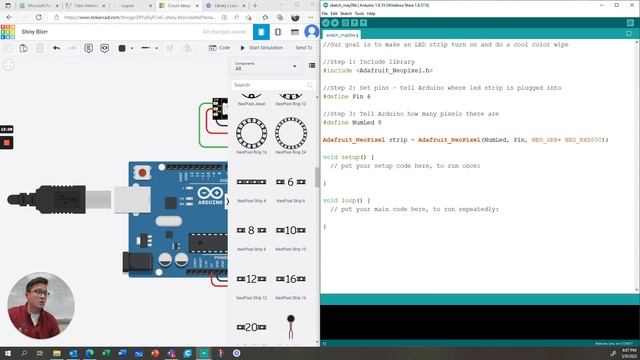Open the Arduino Sketch menu
This screenshot has width=640, height=360.
point(346,13)
